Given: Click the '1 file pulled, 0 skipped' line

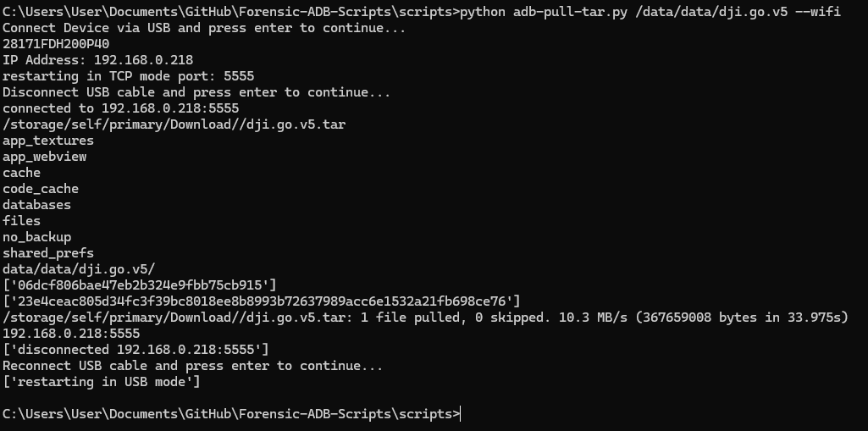Looking at the screenshot, I should point(423,318).
